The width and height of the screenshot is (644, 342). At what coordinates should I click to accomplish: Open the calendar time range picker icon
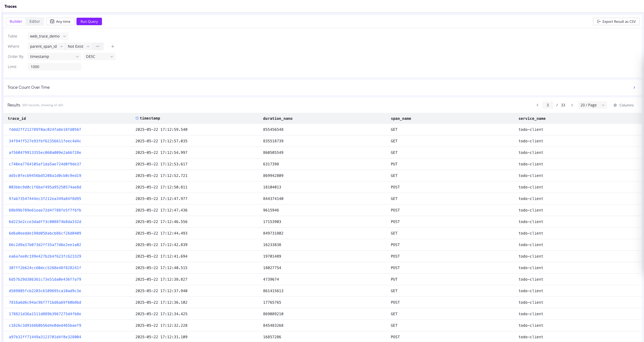click(x=52, y=21)
